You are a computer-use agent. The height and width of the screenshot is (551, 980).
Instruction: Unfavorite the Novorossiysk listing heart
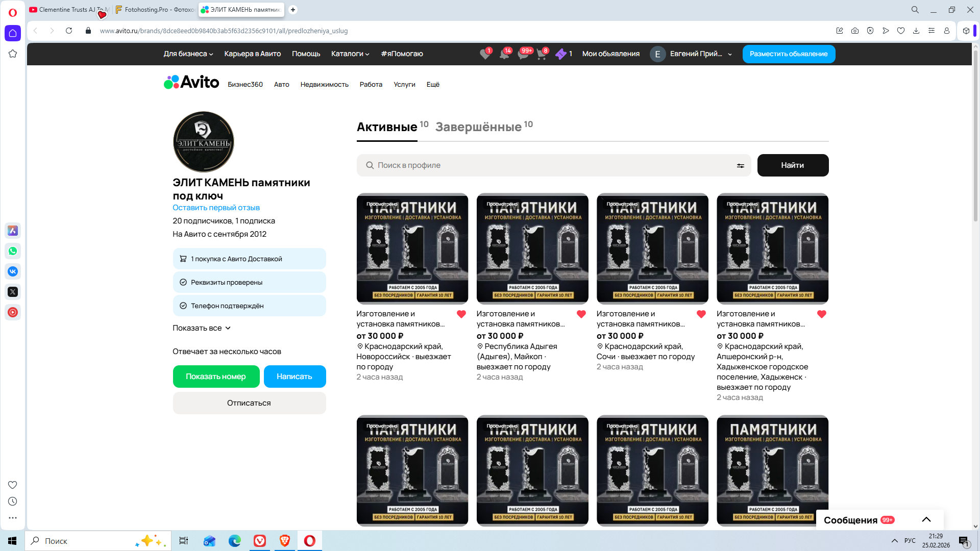pos(461,314)
